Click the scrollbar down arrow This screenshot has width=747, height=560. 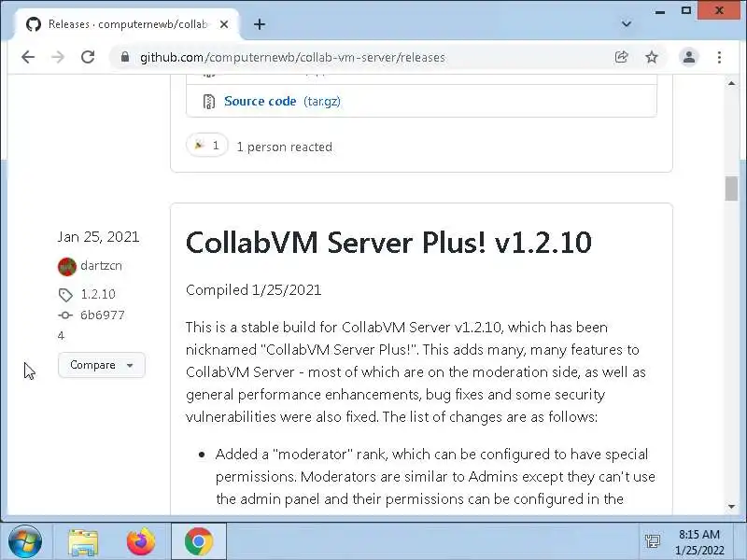pos(731,507)
